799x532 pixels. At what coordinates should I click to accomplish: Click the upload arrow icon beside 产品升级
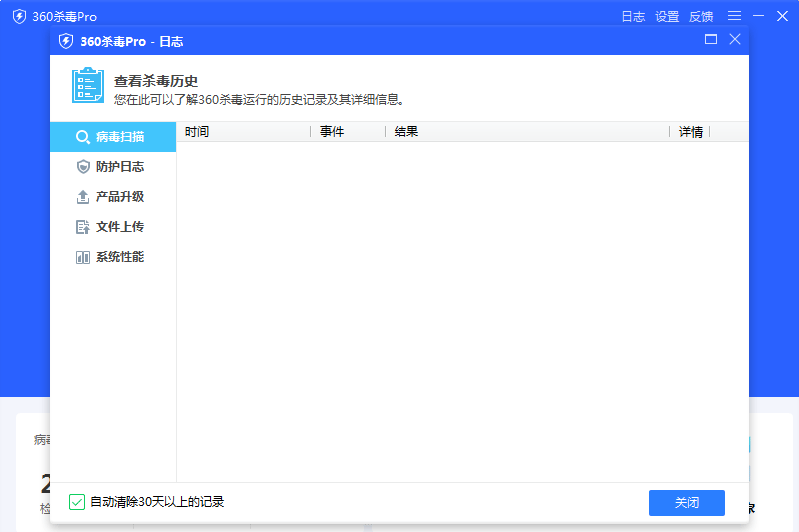click(83, 197)
